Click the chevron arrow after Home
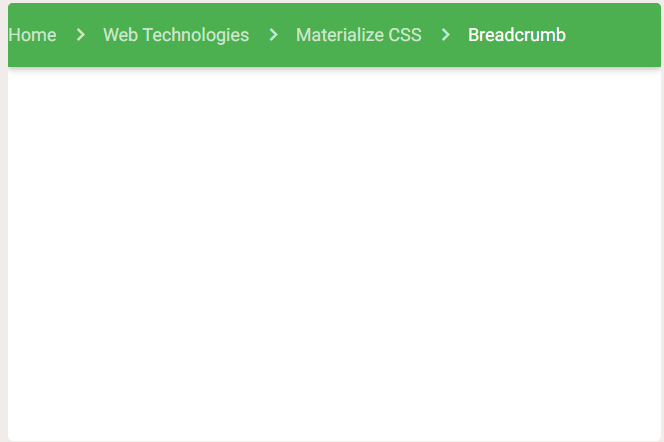 click(80, 35)
